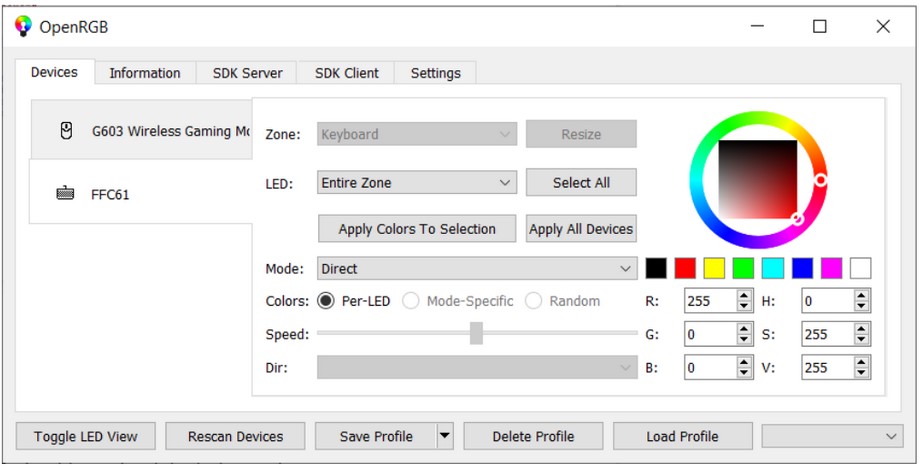Click the mouse icon beside G603 device
Screen dimensions: 920x468
[66, 130]
